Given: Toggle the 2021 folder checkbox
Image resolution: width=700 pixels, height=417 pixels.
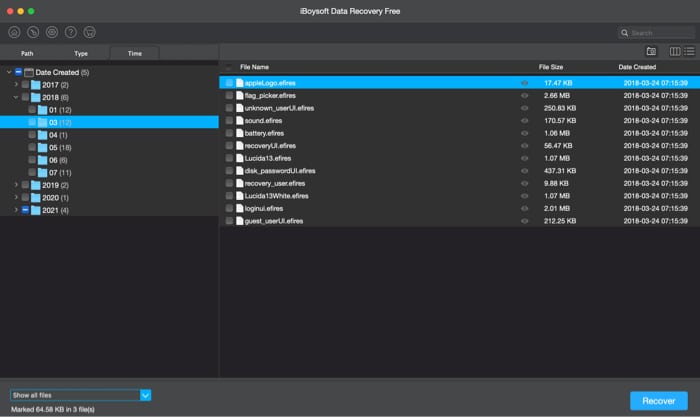Looking at the screenshot, I should click(x=25, y=209).
